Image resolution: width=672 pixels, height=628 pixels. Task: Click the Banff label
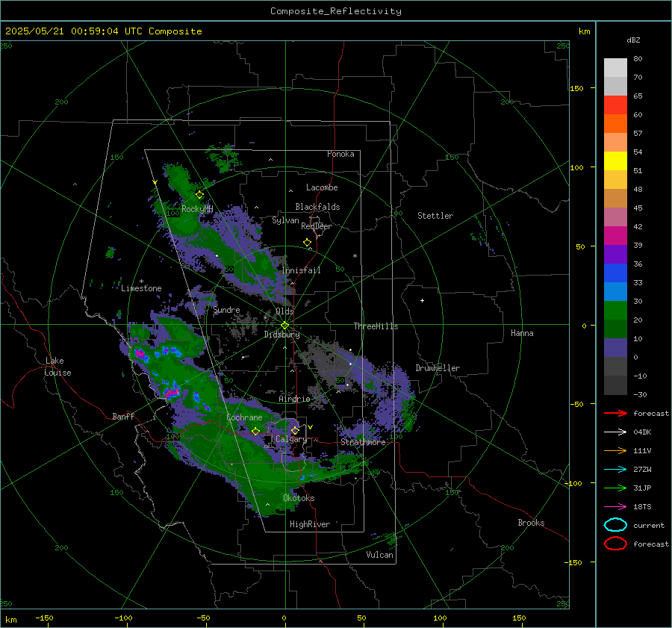tap(123, 417)
